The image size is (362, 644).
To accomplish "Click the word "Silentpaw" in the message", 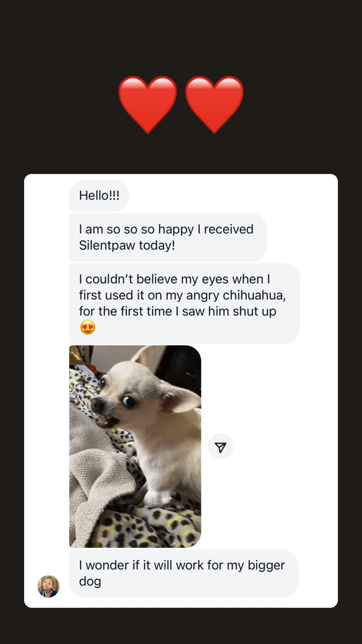I will [107, 246].
